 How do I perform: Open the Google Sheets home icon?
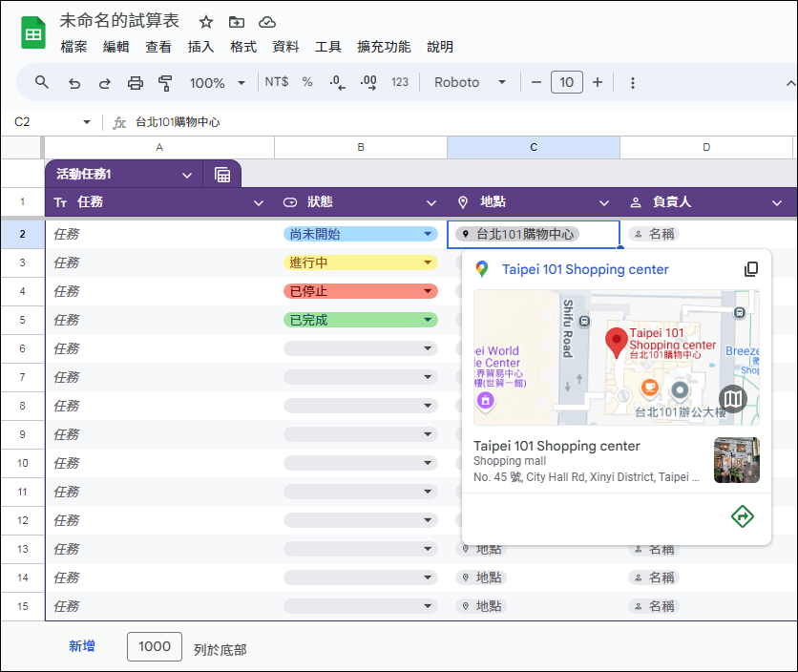pyautogui.click(x=33, y=32)
